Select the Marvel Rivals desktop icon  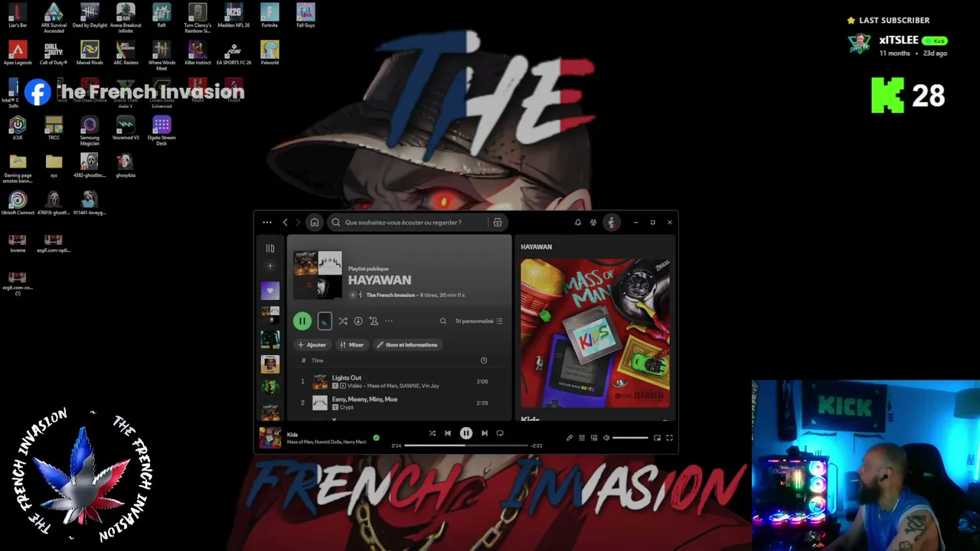(90, 54)
